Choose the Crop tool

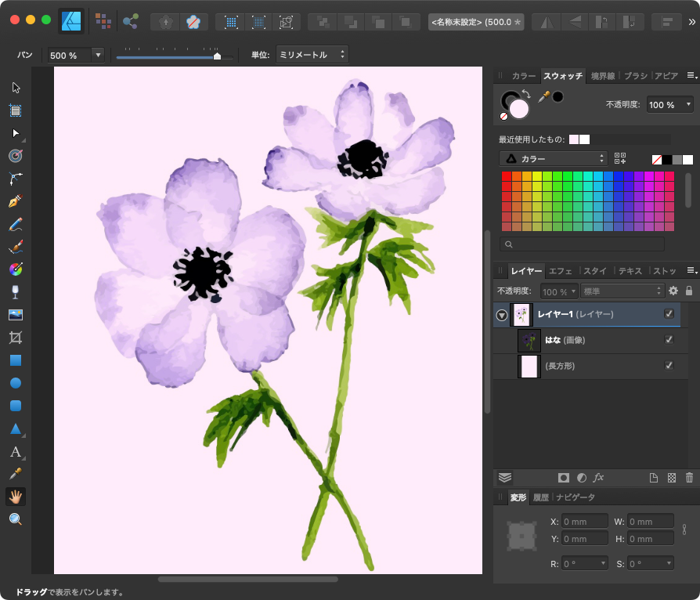coord(16,338)
